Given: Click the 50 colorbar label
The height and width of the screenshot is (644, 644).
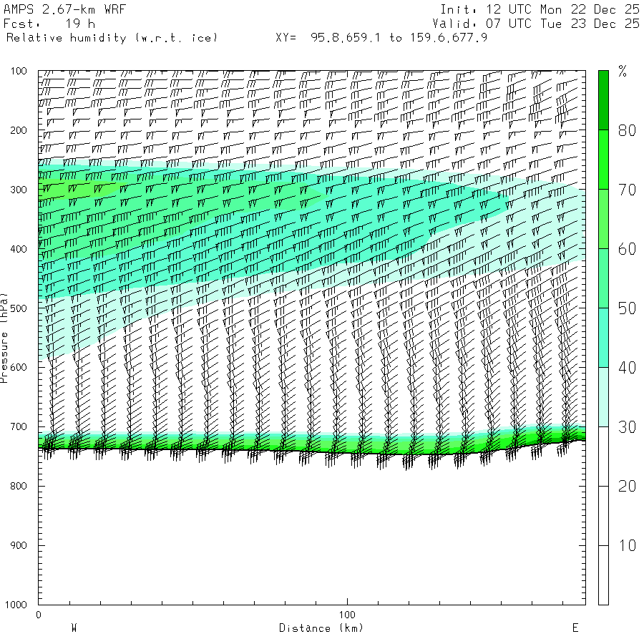Looking at the screenshot, I should click(x=627, y=308).
